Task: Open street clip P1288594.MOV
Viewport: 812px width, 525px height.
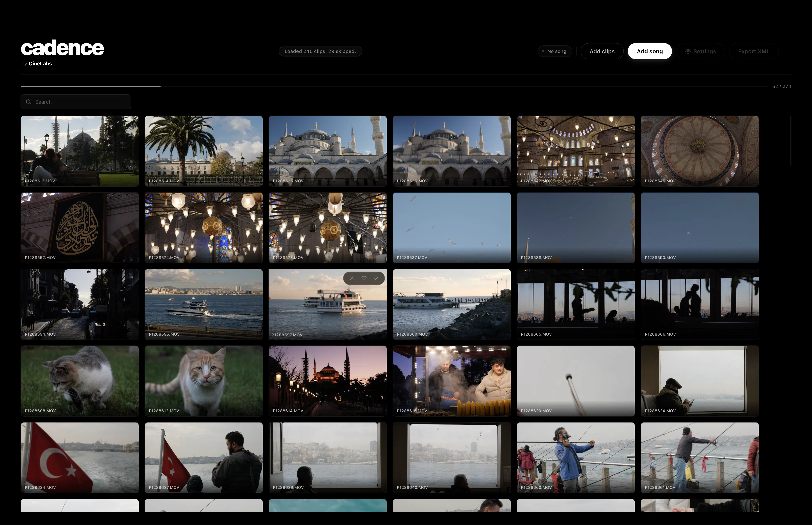Action: click(x=80, y=304)
